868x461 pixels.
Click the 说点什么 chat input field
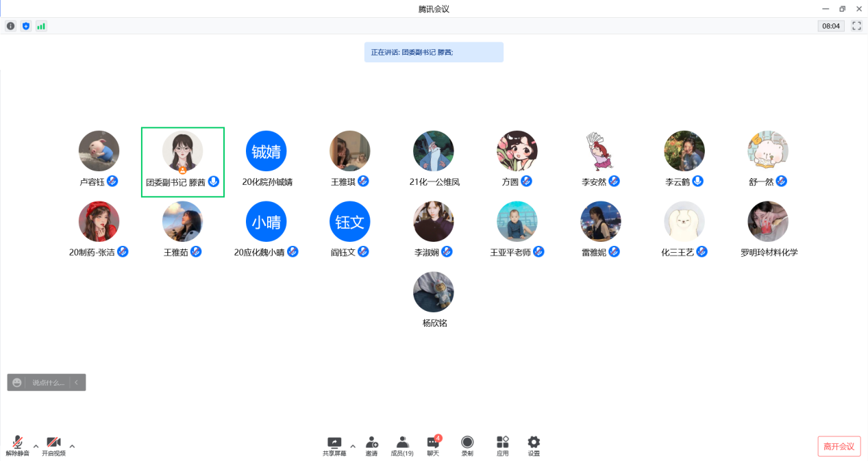click(x=48, y=382)
